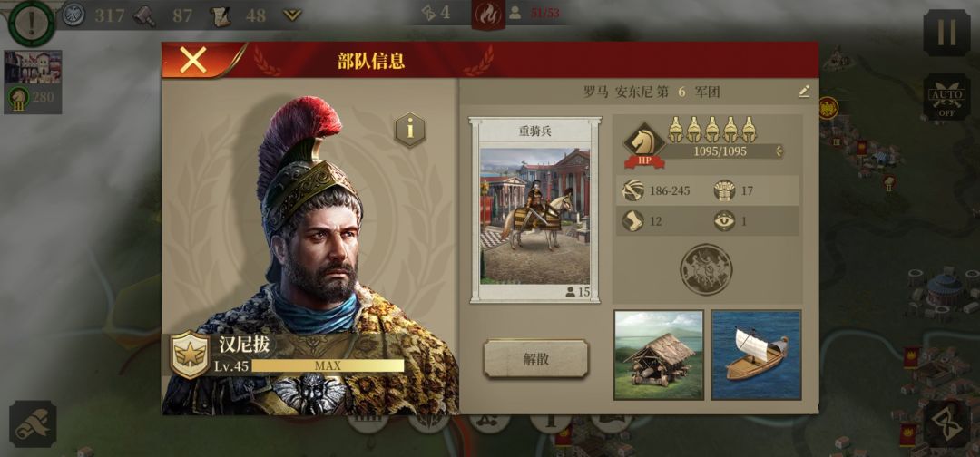Viewport: 980px width, 457px height.
Task: Pause the game
Action: click(x=946, y=33)
